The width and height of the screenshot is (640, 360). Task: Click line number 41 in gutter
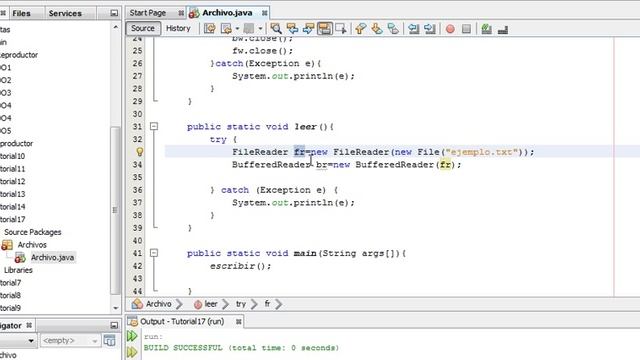(138, 253)
